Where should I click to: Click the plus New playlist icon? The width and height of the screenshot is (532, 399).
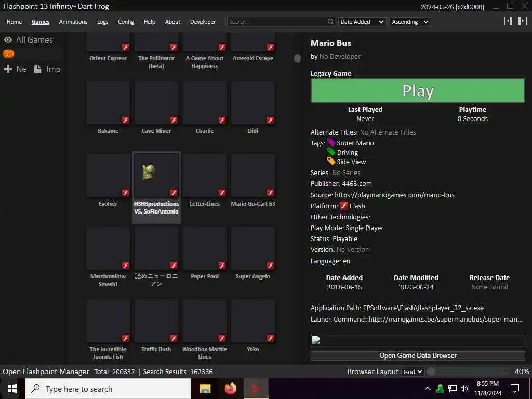8,69
